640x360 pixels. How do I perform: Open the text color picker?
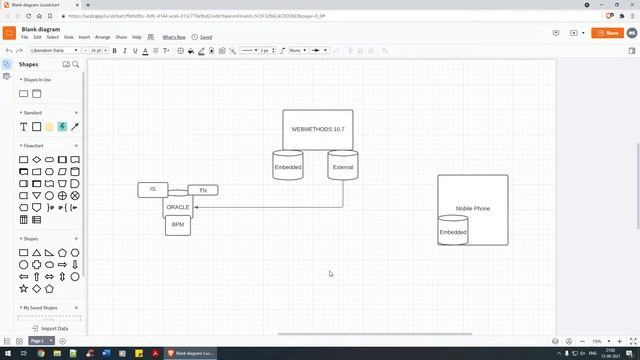(x=145, y=51)
